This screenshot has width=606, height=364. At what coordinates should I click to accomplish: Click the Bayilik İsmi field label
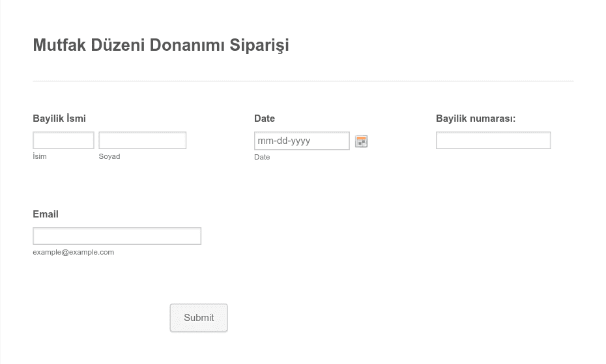pyautogui.click(x=59, y=119)
